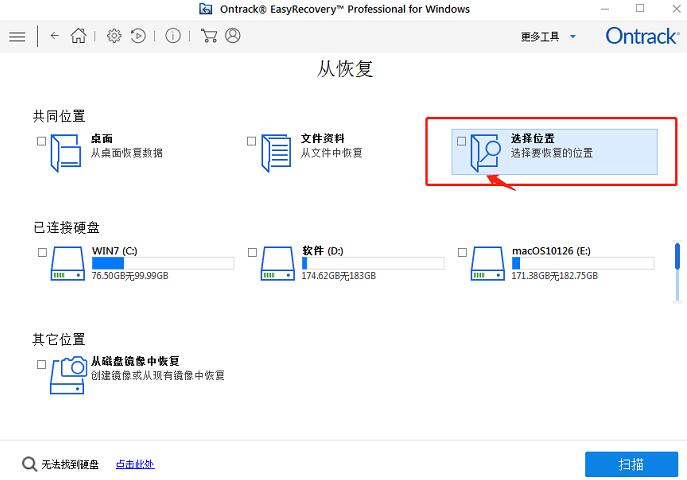Minimize the EasyRecovery window

605,9
